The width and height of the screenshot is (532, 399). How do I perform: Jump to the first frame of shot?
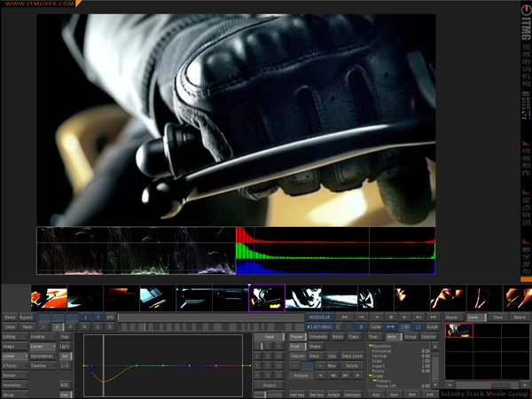tap(345, 317)
